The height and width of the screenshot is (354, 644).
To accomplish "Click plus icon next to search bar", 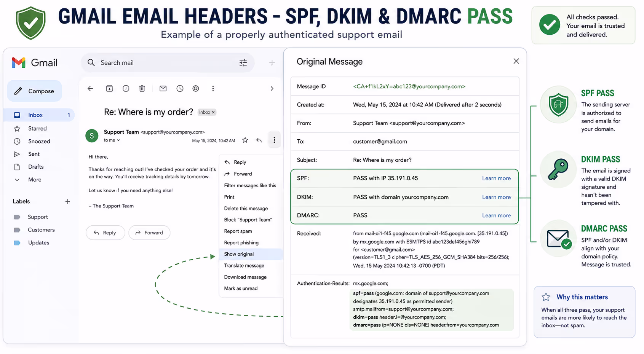I will click(272, 62).
